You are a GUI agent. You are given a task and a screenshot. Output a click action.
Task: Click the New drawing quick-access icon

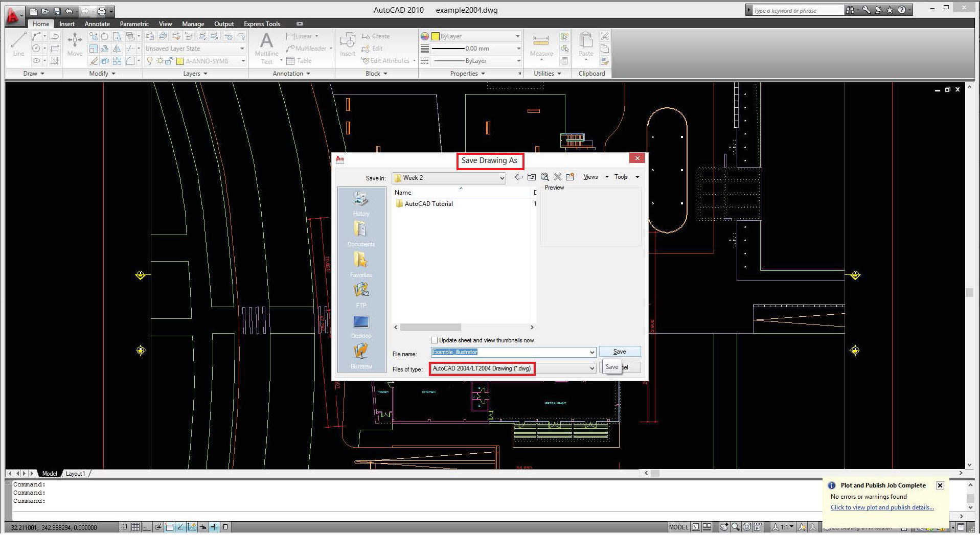(34, 11)
